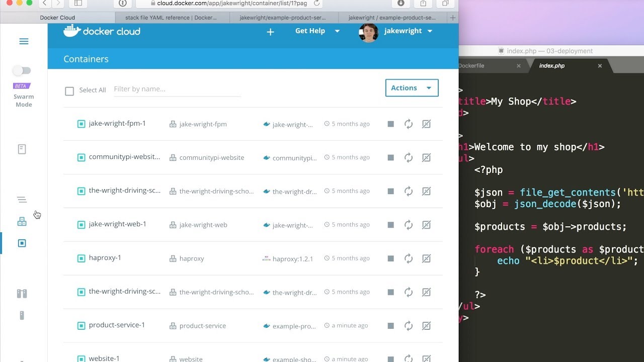This screenshot has width=644, height=362.
Task: Open Safari downloads button
Action: click(x=401, y=3)
